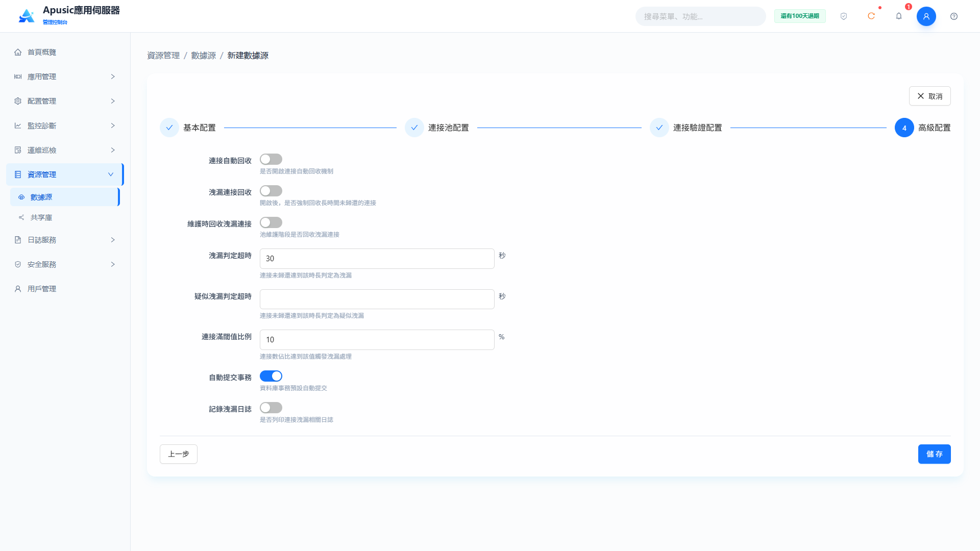Click the 監控診斷 chart icon
Viewport: 980px width, 551px height.
click(x=18, y=126)
